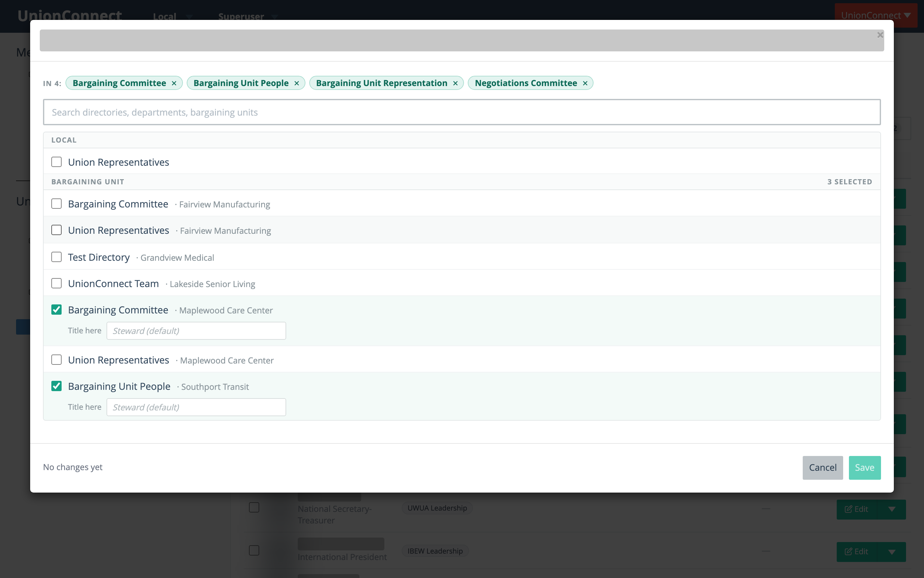924x578 pixels.
Task: Check Union Representatives for Fairview Manufacturing
Action: [56, 230]
